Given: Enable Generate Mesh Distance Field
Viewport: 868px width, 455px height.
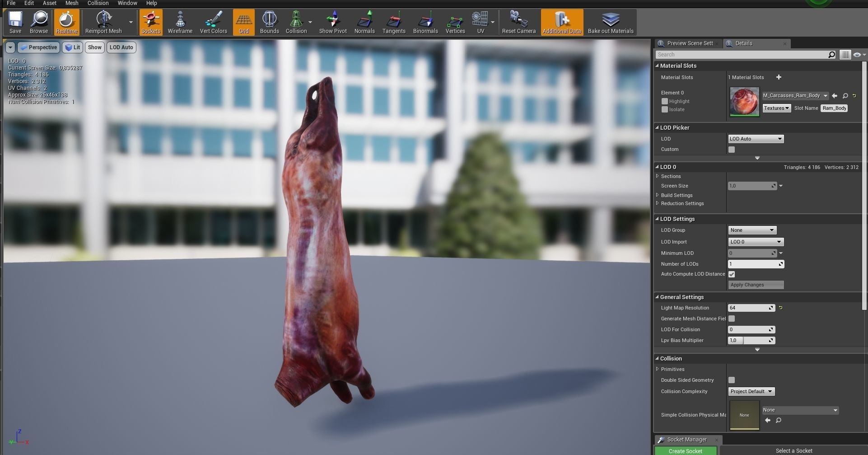Looking at the screenshot, I should (x=732, y=319).
